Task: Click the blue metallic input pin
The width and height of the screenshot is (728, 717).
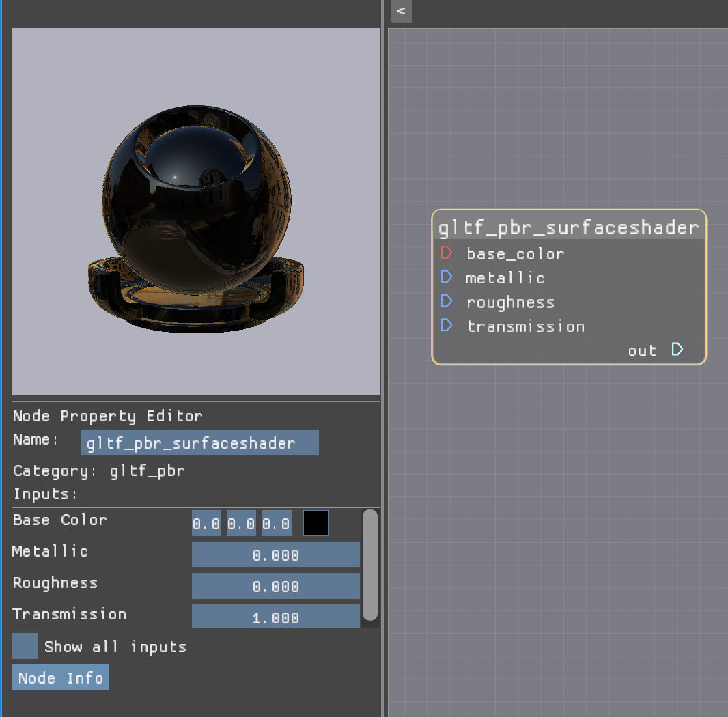Action: [447, 277]
